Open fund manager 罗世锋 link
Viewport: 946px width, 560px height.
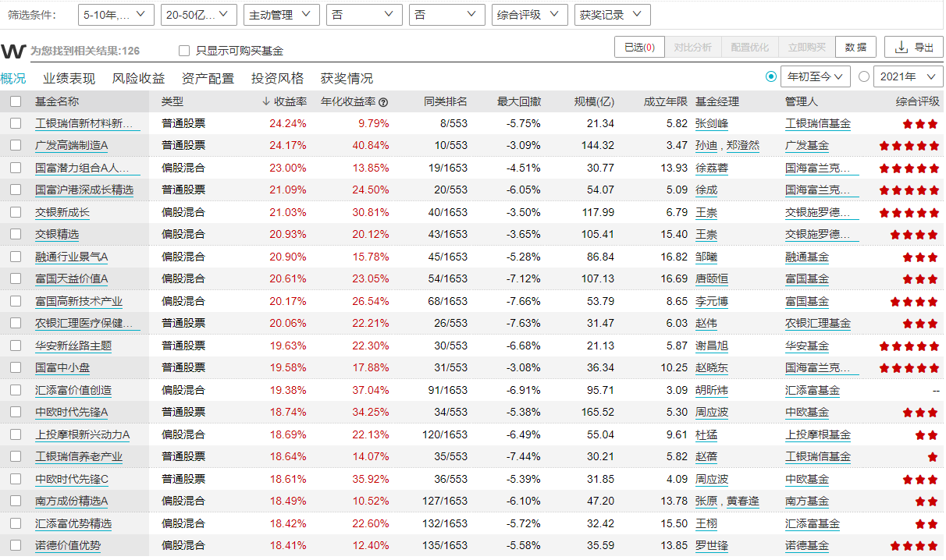pyautogui.click(x=712, y=546)
